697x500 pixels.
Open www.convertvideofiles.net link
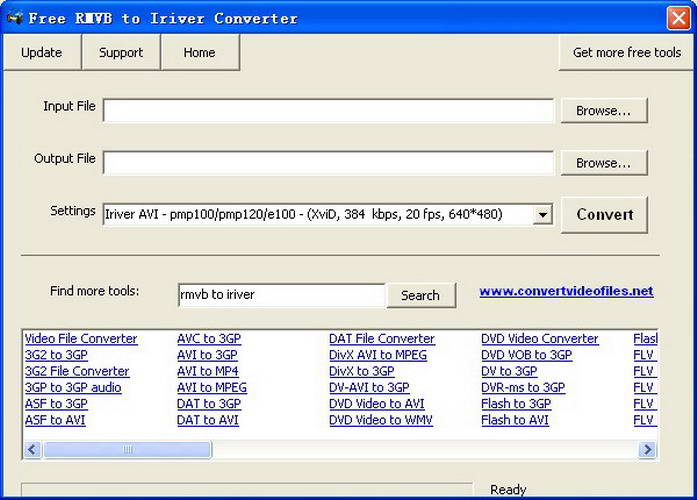coord(566,291)
